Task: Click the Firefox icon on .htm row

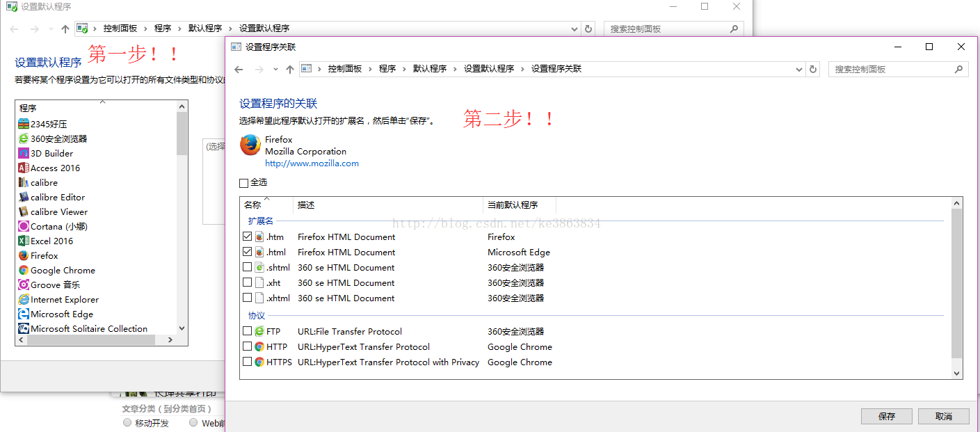Action: [x=259, y=237]
